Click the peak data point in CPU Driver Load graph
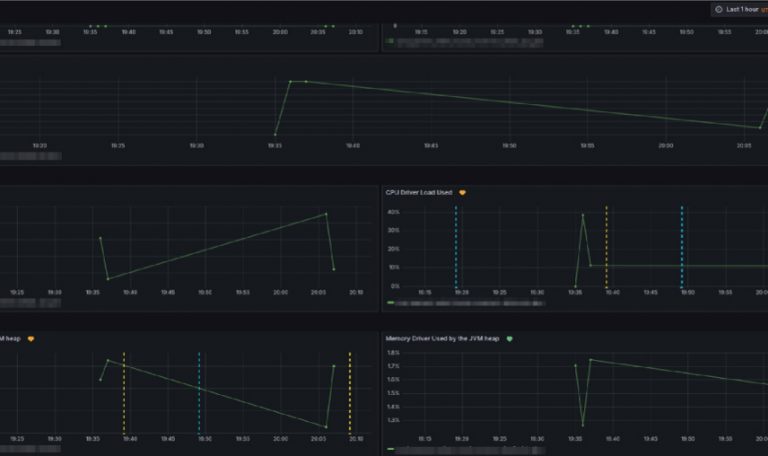This screenshot has width=768, height=456. coord(583,215)
